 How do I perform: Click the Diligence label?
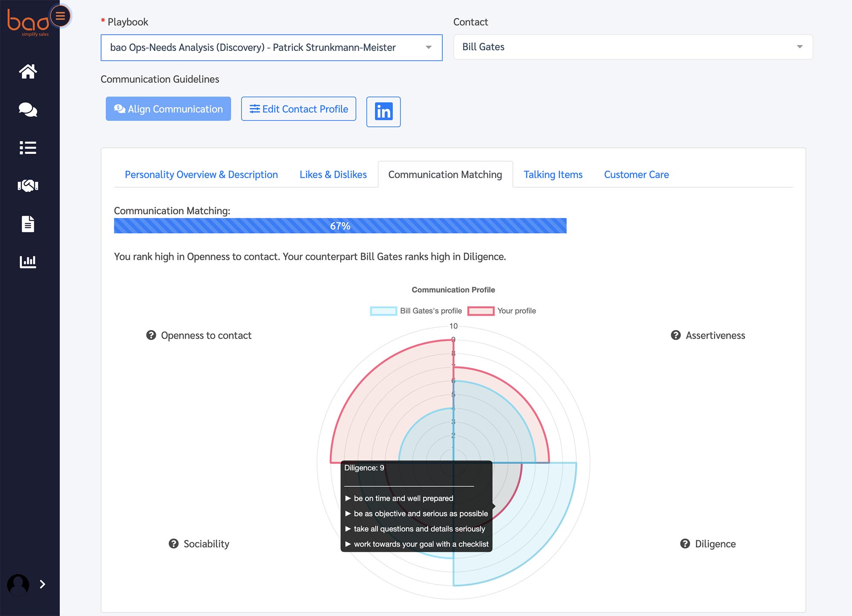715,544
